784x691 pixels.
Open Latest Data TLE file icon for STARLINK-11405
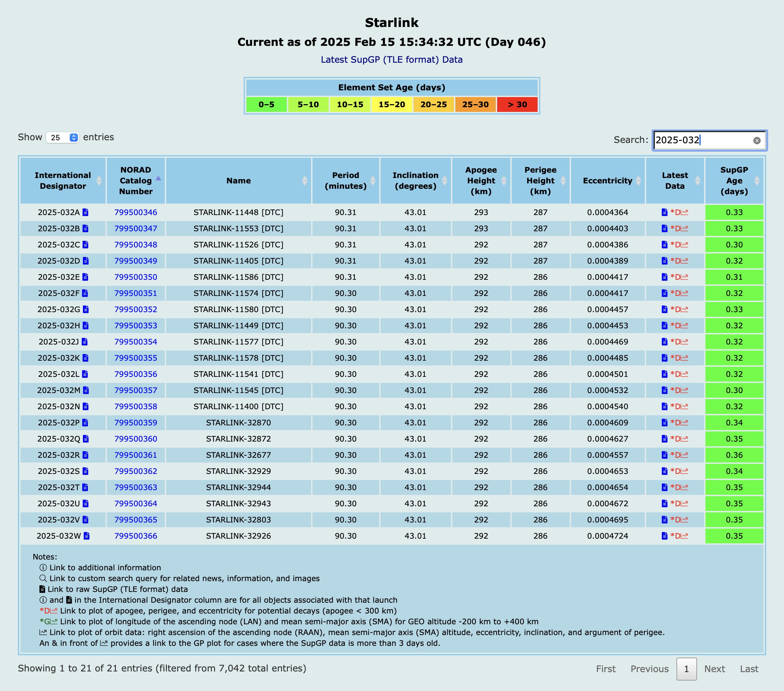point(665,261)
